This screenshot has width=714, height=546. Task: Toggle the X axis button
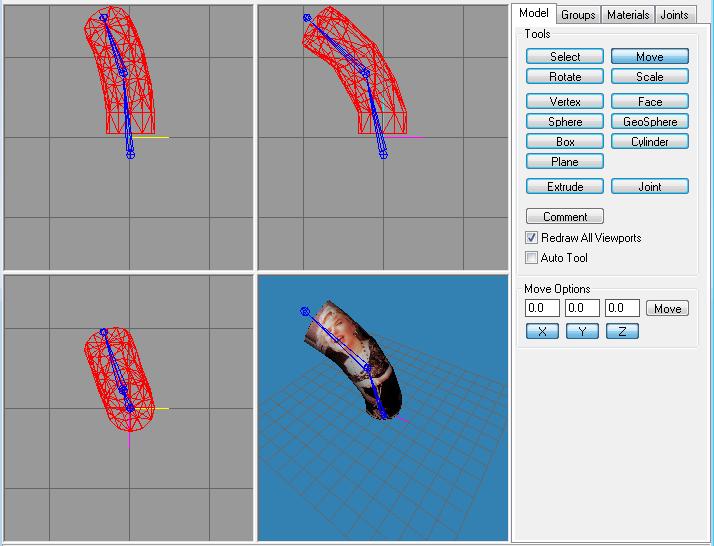pos(542,331)
